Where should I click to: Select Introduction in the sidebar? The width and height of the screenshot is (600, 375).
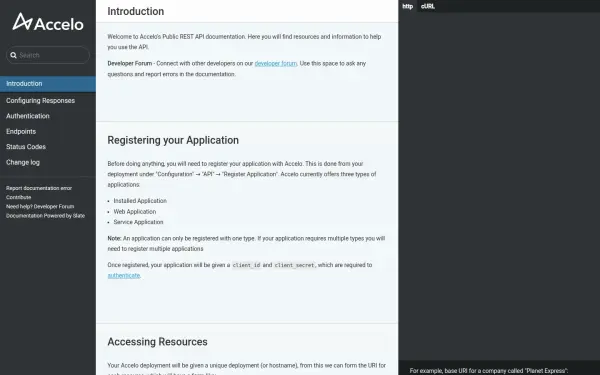(48, 84)
